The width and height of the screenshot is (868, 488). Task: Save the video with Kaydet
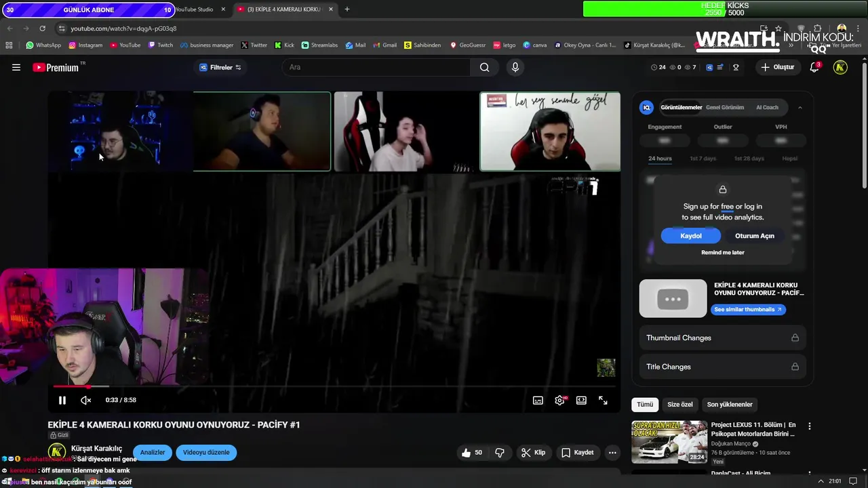578,453
